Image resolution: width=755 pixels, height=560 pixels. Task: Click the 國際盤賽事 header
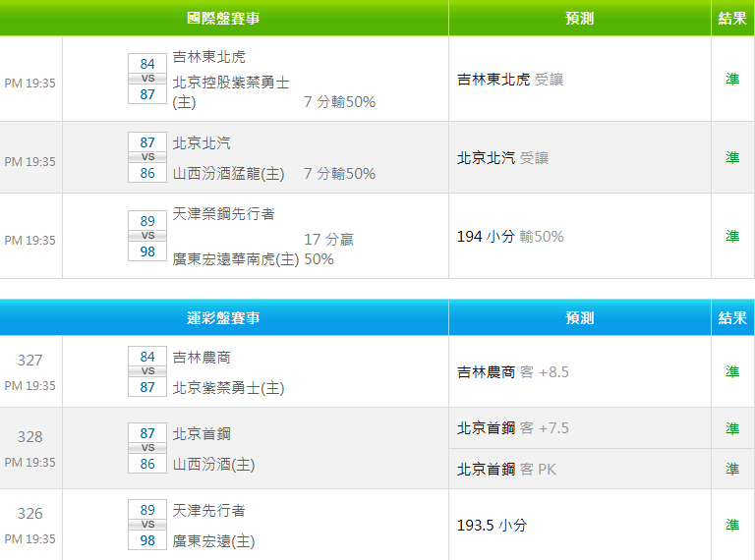(x=223, y=19)
